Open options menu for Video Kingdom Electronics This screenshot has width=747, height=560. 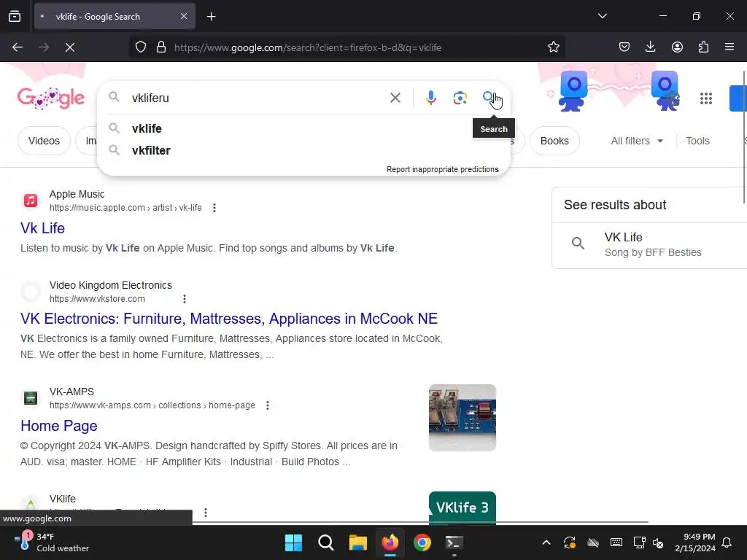pos(185,299)
